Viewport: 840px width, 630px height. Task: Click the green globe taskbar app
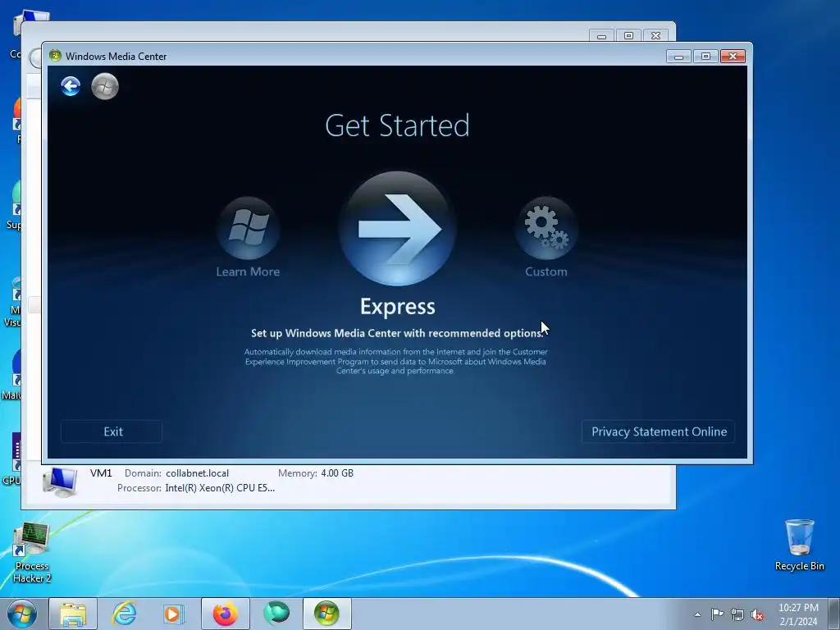[x=276, y=614]
